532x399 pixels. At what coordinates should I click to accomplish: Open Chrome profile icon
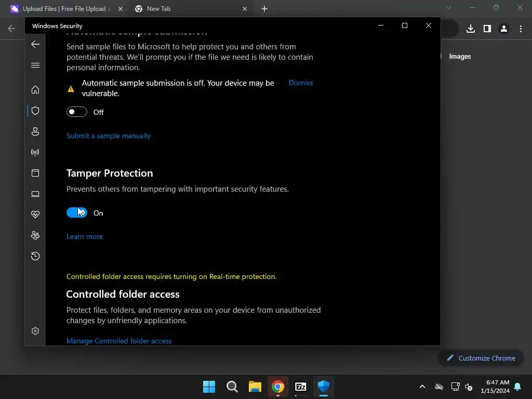(x=504, y=29)
